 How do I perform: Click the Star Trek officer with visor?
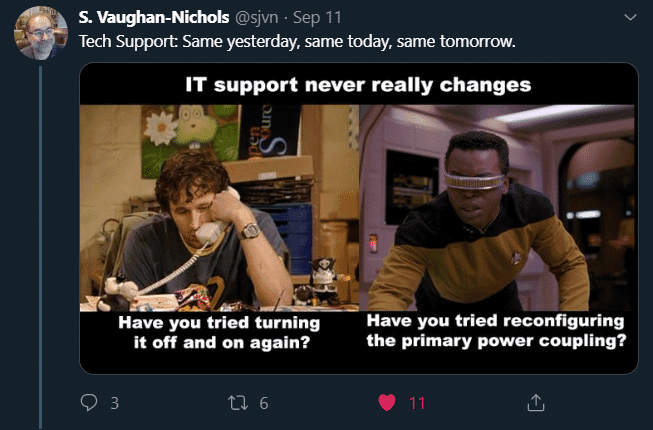[497, 208]
